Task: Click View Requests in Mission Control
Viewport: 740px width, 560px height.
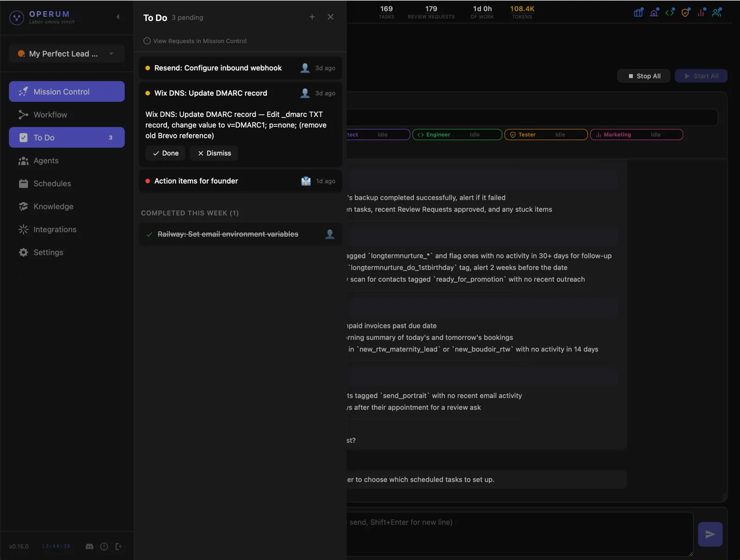Action: (195, 41)
